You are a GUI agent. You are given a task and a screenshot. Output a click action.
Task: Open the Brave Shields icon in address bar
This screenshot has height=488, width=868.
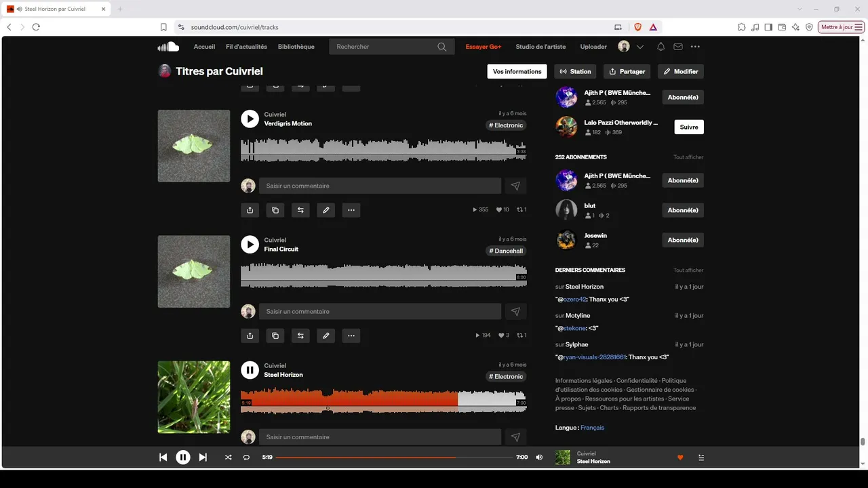click(x=637, y=27)
